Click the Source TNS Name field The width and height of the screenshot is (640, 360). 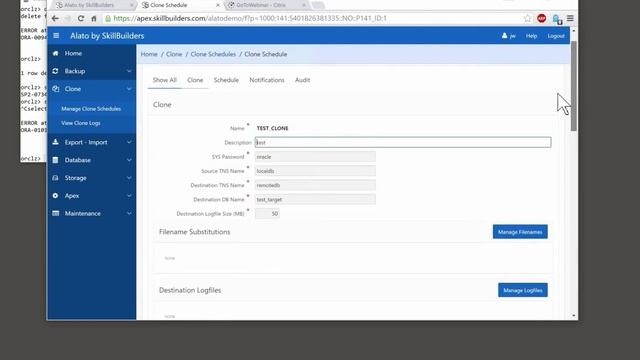click(x=315, y=171)
